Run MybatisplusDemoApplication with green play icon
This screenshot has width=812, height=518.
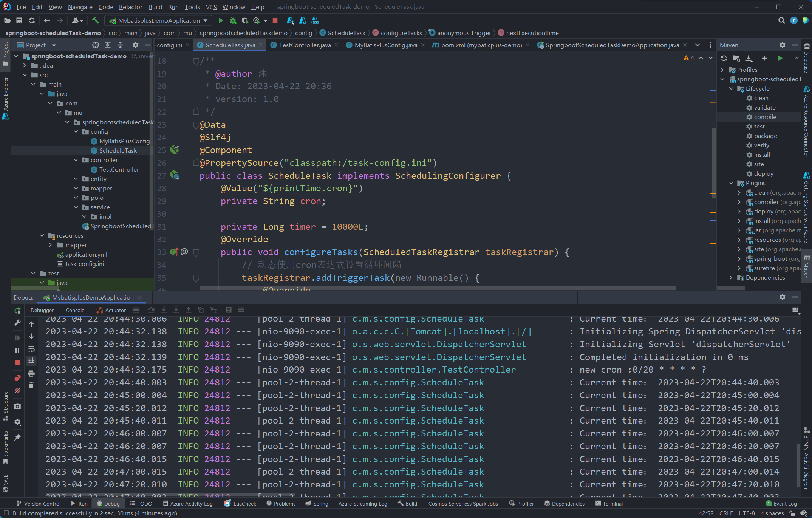pos(221,20)
